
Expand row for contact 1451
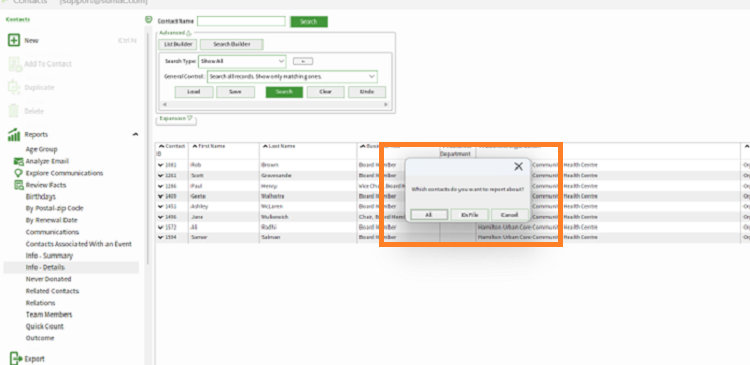point(160,207)
